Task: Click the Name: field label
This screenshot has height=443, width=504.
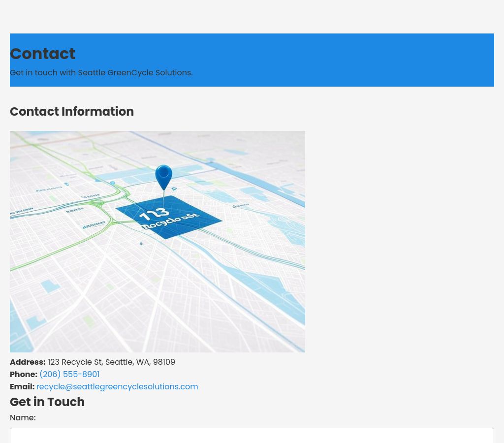Action: [x=23, y=418]
